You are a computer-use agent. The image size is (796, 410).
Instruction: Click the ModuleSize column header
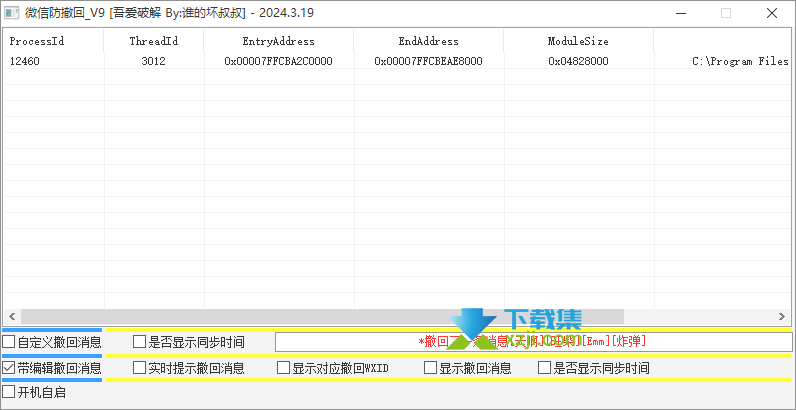tap(578, 41)
